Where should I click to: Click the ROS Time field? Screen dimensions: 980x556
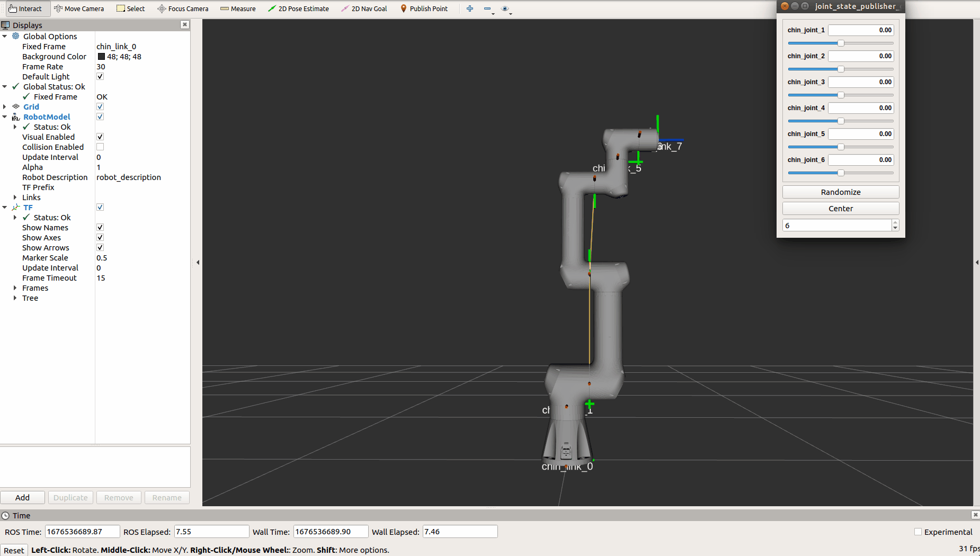tap(82, 531)
